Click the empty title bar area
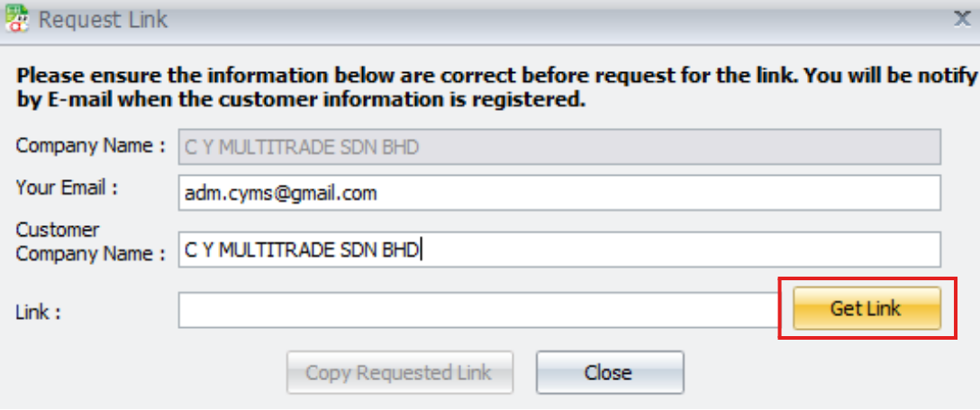Image resolution: width=980 pixels, height=410 pixels. tap(540, 20)
